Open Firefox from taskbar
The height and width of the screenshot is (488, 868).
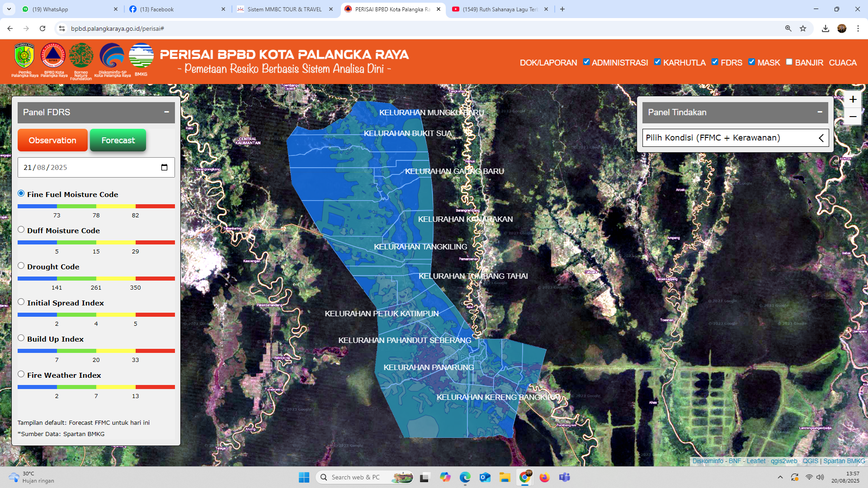(544, 477)
